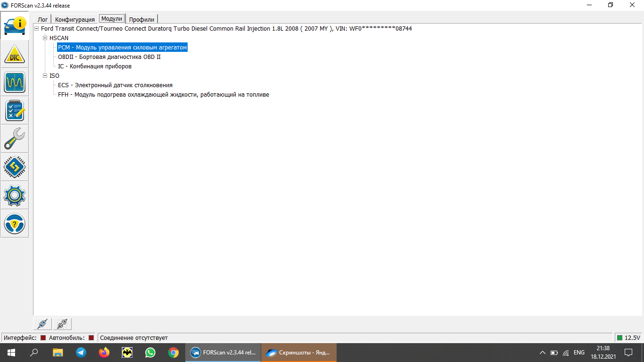Image resolution: width=644 pixels, height=362 pixels.
Task: Collapse the Ford Transit Connect root node
Action: [x=37, y=29]
